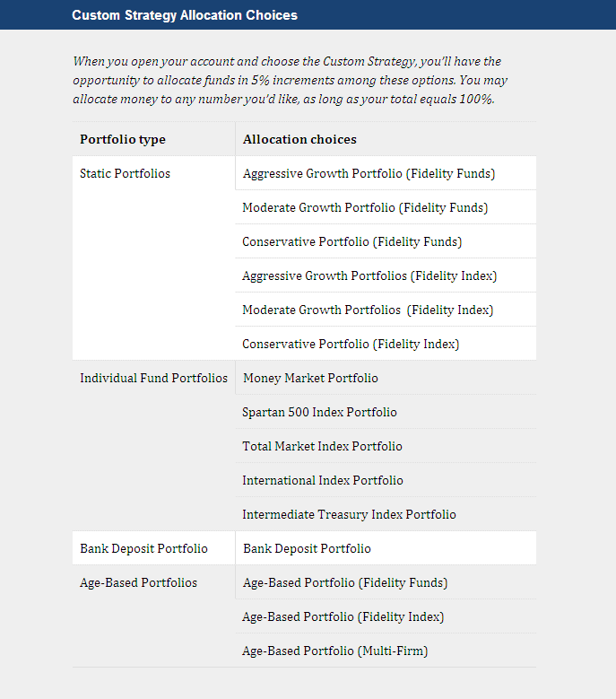Select Moderate Growth Portfolio (Fidelity Funds)
Image resolution: width=616 pixels, height=699 pixels.
click(365, 207)
